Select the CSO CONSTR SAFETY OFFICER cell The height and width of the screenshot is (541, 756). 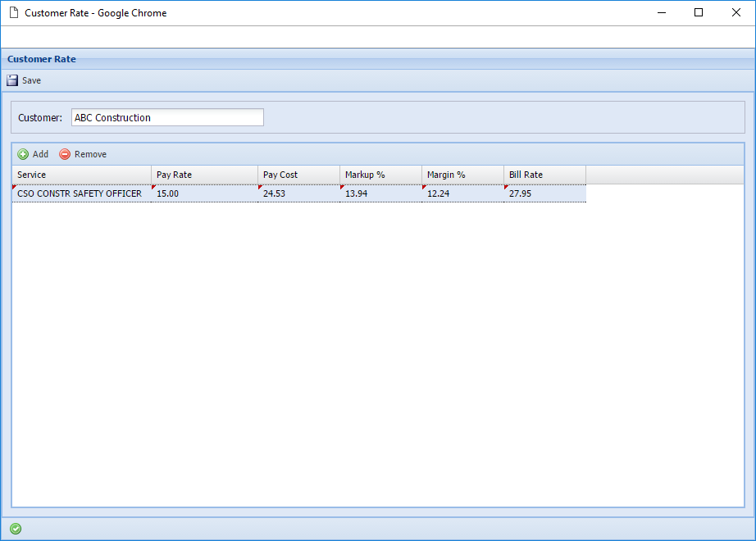click(x=80, y=193)
